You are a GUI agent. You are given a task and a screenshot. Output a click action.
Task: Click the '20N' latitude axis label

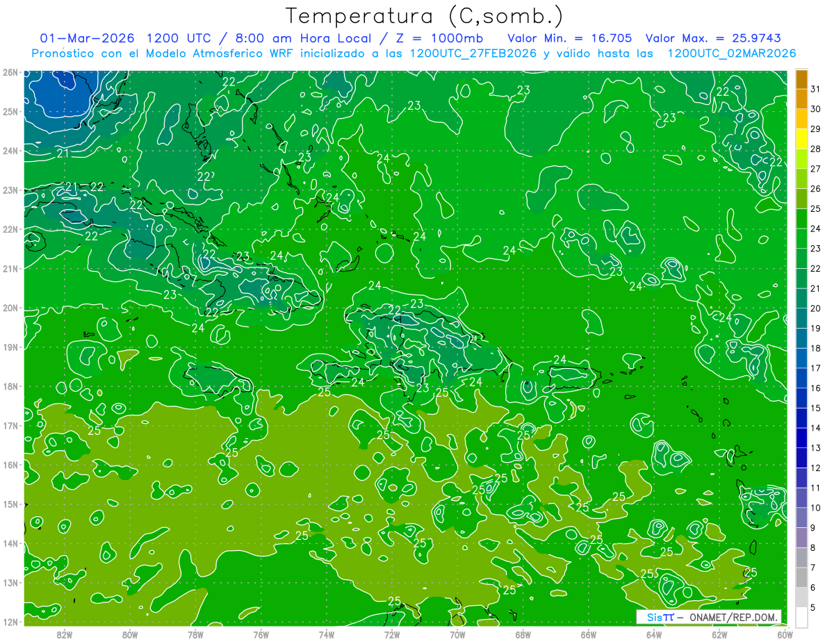(10, 308)
